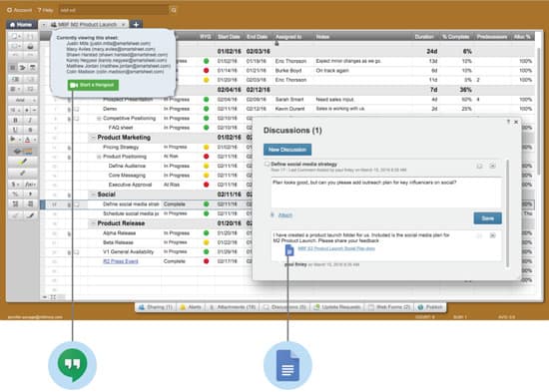Click the Demo row discussion icon
The image size is (549, 392).
[76, 109]
